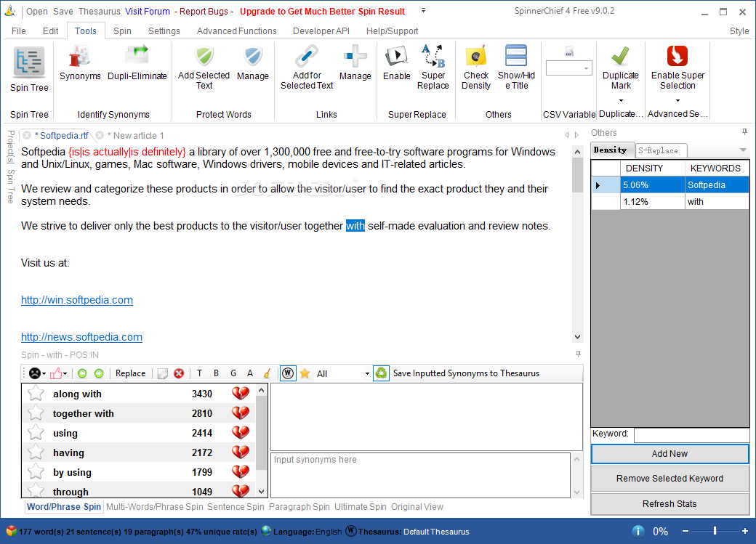
Task: Click the green recycle save icon
Action: click(x=382, y=373)
